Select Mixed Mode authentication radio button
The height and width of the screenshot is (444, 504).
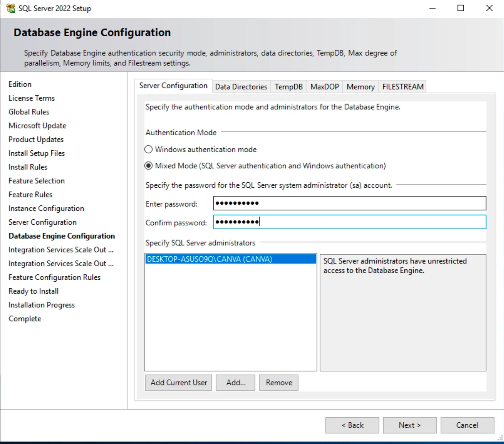148,166
